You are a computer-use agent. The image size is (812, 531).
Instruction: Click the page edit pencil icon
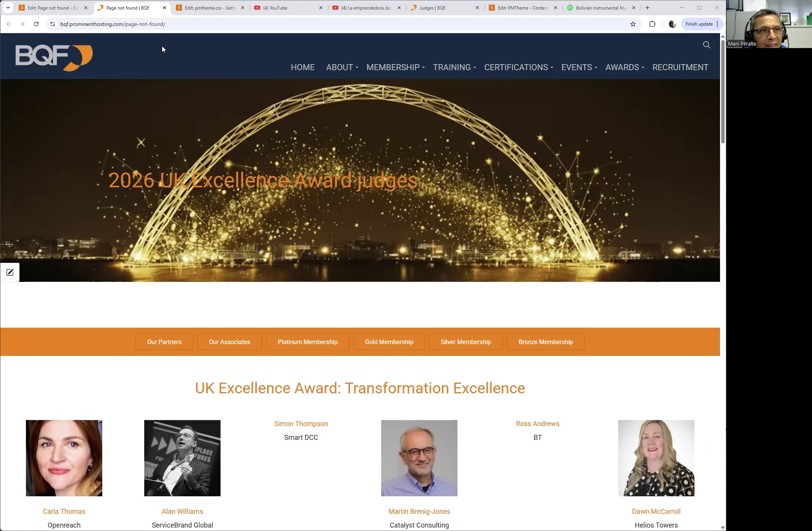(10, 272)
